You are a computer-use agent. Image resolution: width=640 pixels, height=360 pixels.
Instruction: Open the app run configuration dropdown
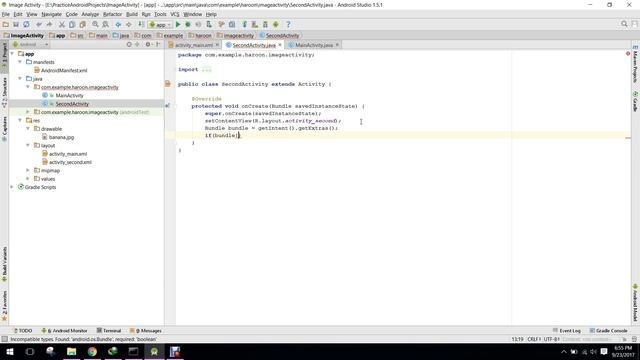pos(160,24)
